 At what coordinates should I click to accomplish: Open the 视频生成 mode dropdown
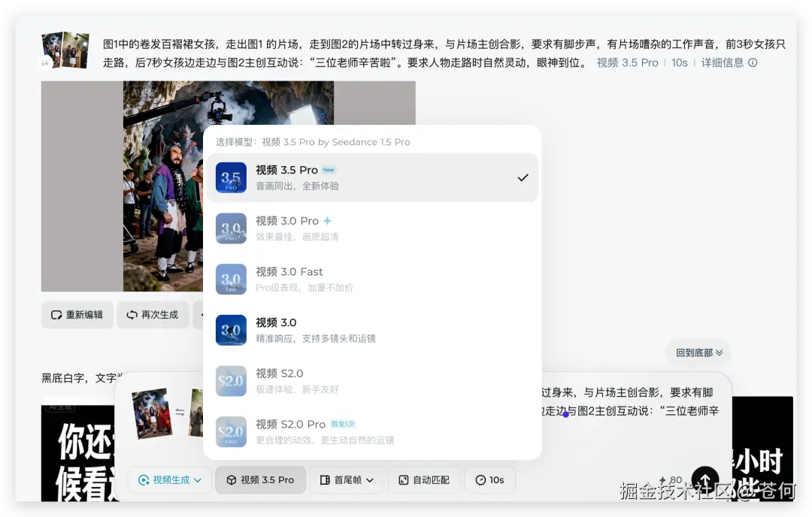pos(170,479)
